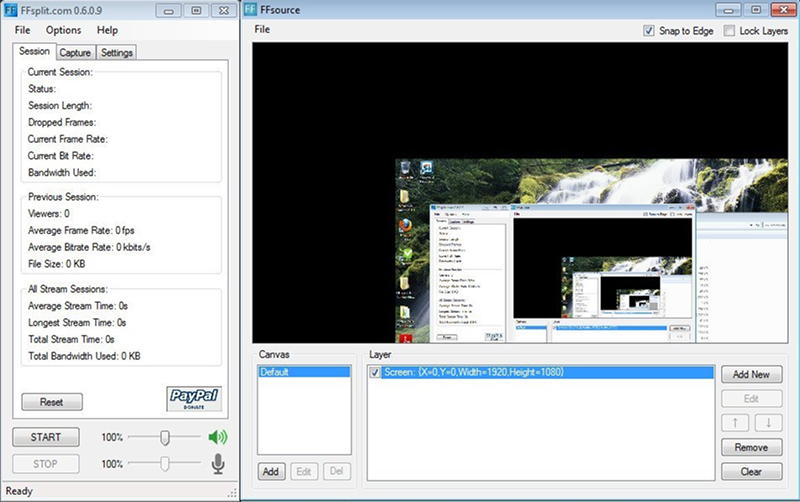This screenshot has width=800, height=502.
Task: Enable the Lock Layers checkbox
Action: point(730,31)
